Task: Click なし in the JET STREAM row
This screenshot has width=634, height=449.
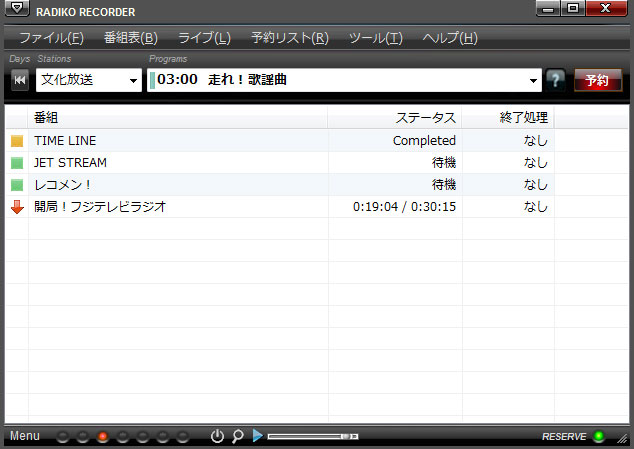Action: click(x=536, y=163)
